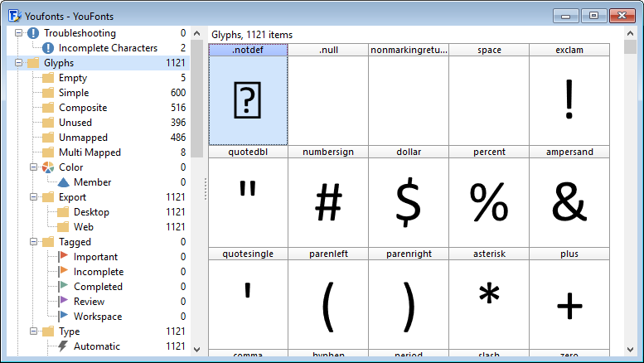The height and width of the screenshot is (363, 644).
Task: Select the quotedbl glyph header
Action: coord(248,152)
